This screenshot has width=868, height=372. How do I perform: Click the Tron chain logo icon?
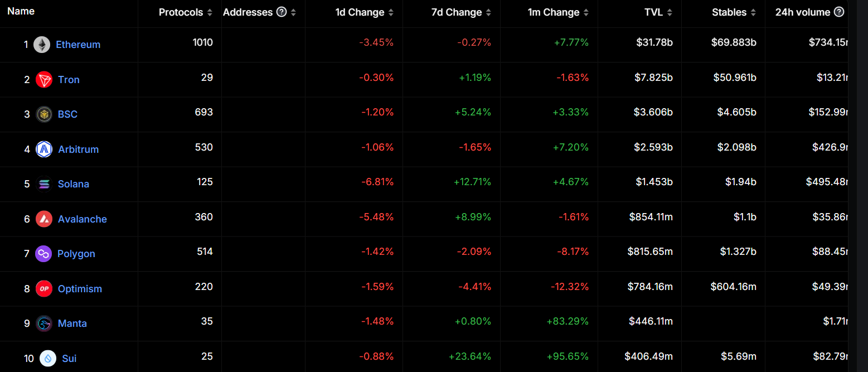pos(44,80)
